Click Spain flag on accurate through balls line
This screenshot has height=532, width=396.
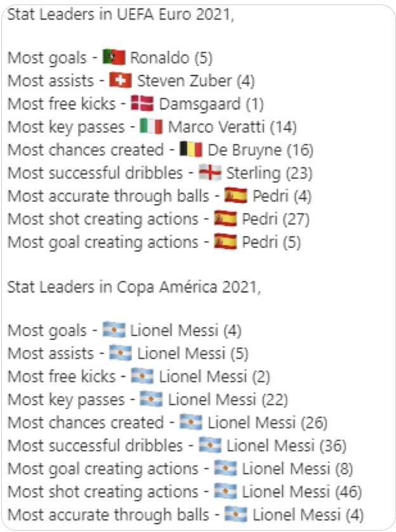click(235, 195)
